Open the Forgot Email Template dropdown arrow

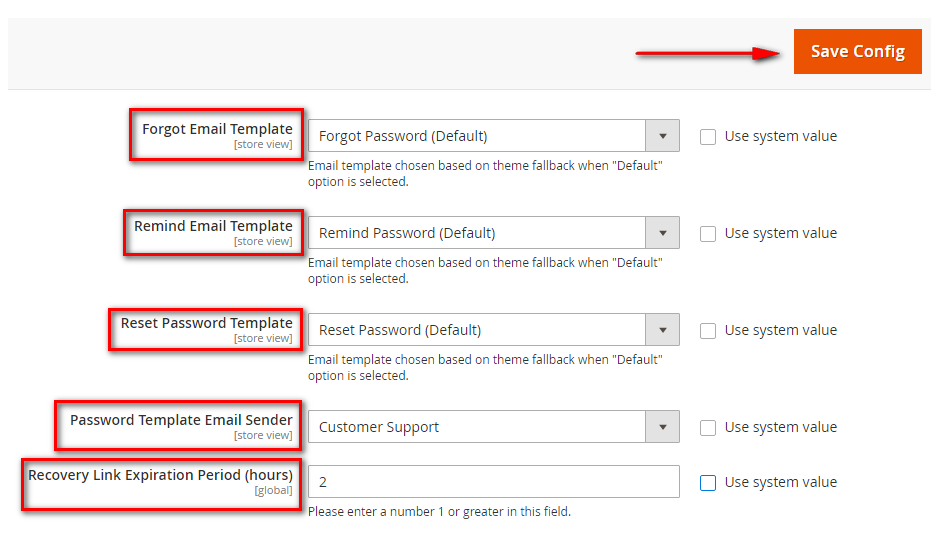coord(662,136)
